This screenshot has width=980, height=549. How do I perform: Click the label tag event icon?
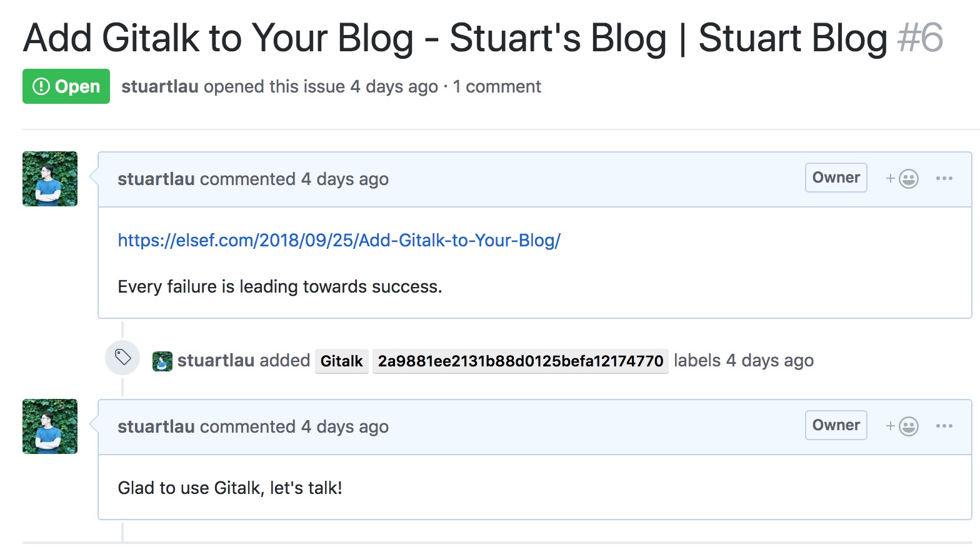click(122, 358)
